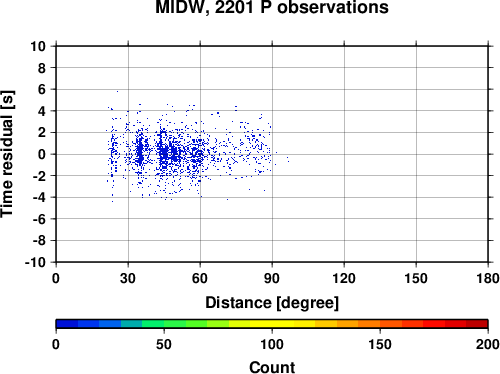The height and width of the screenshot is (374, 500).
Task: Click the x-axis tick label '180'
Action: click(488, 278)
